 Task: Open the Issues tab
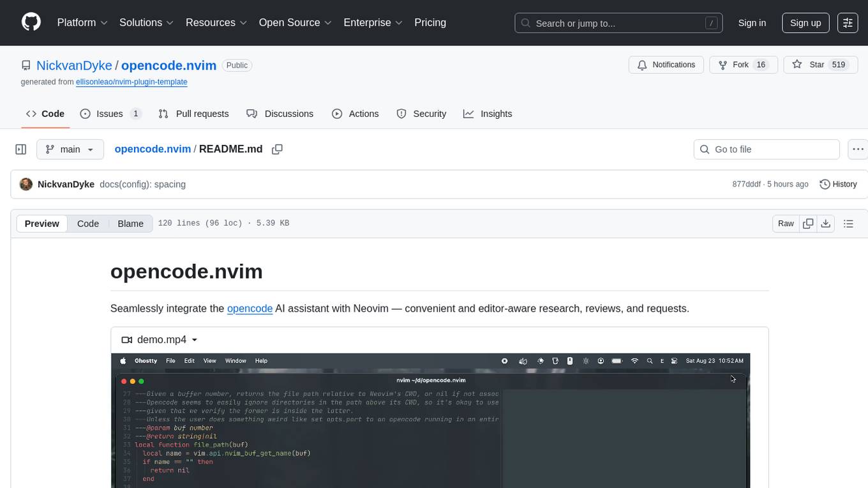click(x=110, y=114)
